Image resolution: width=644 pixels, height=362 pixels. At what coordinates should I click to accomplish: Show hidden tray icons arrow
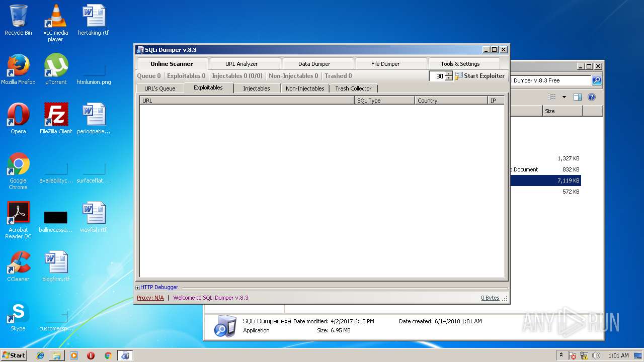point(561,355)
